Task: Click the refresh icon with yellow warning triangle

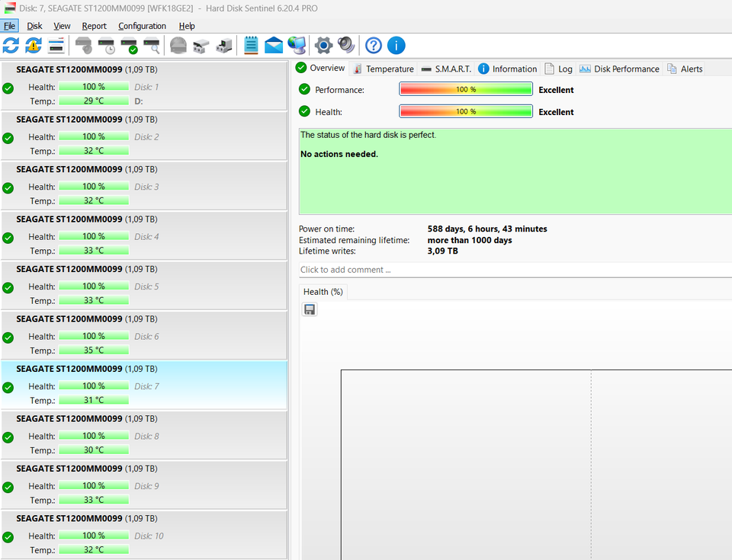Action: pyautogui.click(x=33, y=46)
